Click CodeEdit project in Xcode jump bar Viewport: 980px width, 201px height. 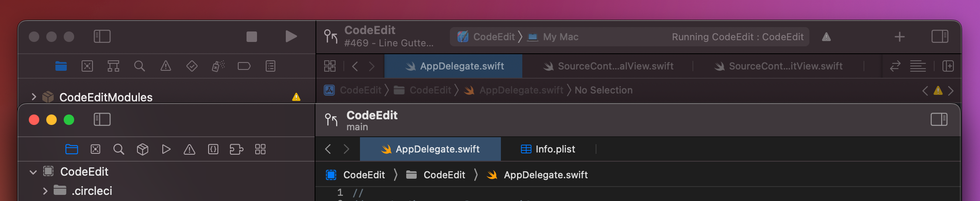(x=353, y=90)
